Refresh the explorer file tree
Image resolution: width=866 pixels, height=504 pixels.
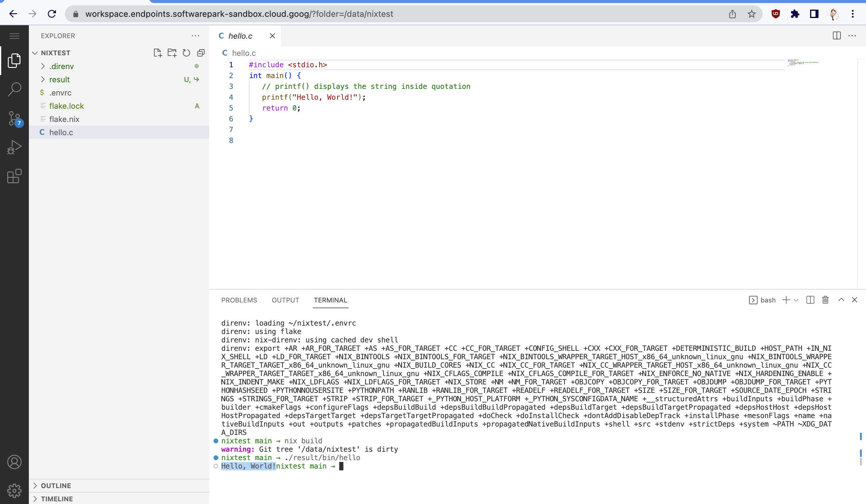[186, 53]
